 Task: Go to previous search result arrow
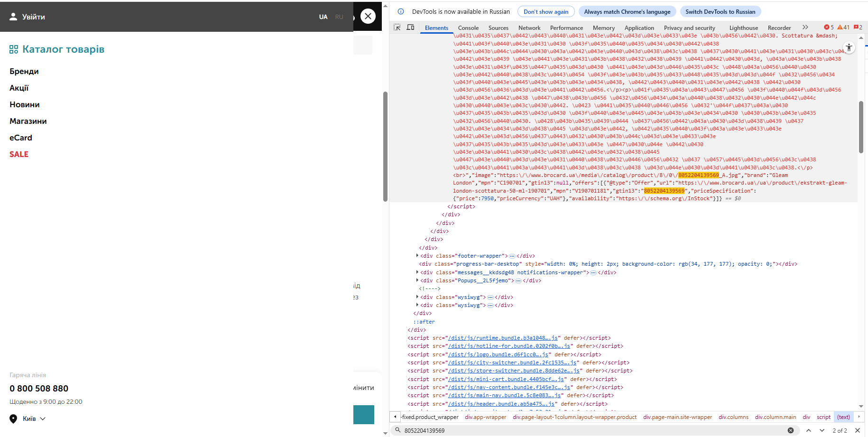[x=809, y=430]
